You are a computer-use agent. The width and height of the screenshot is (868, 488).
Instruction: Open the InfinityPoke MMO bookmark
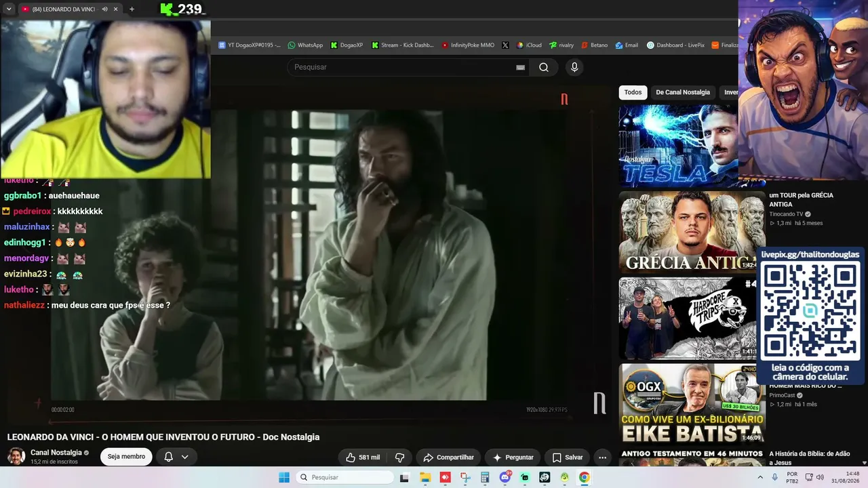(468, 45)
